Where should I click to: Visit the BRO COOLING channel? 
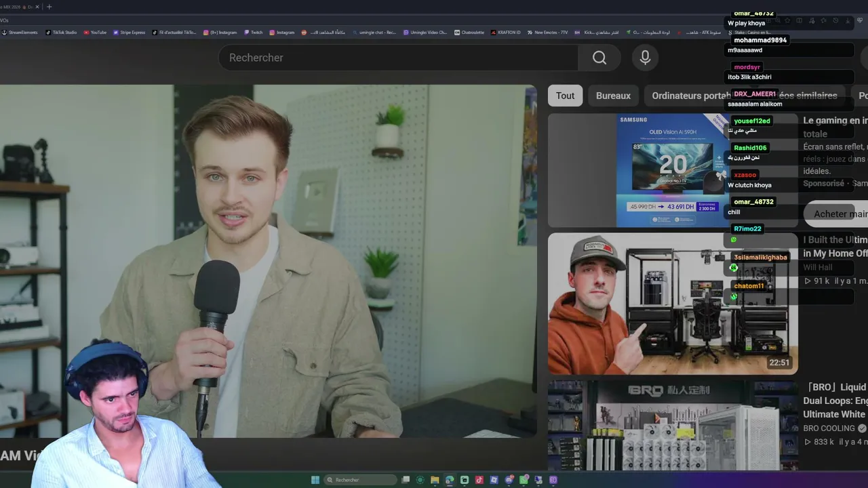coord(829,428)
